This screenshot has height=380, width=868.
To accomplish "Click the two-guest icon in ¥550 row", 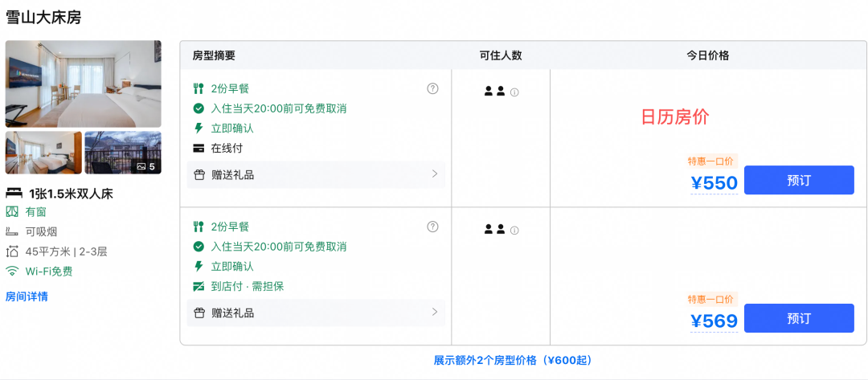I will coord(494,92).
